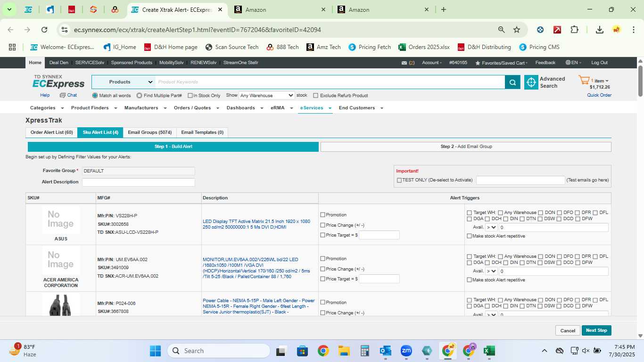This screenshot has height=362, width=644.
Task: Open Advanced Search crosshair icon
Action: point(531,82)
